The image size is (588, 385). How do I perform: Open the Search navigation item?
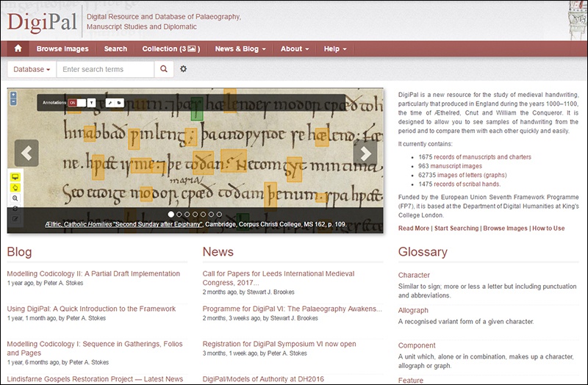tap(115, 48)
